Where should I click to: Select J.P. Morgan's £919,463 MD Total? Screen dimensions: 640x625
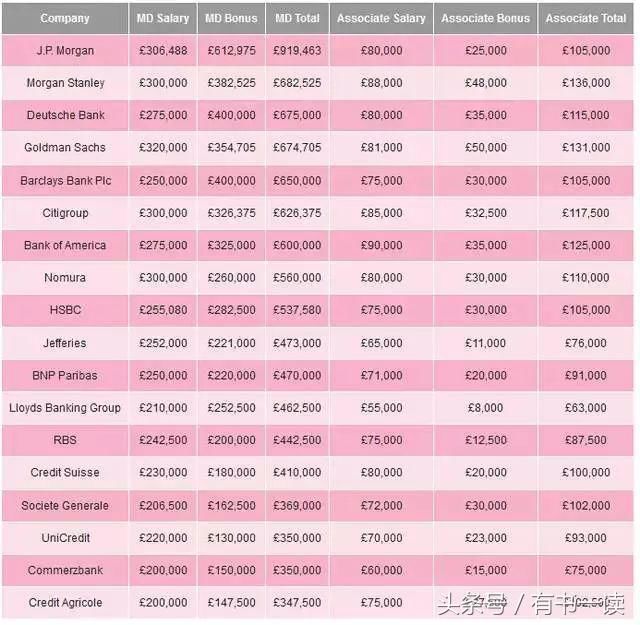click(x=298, y=50)
